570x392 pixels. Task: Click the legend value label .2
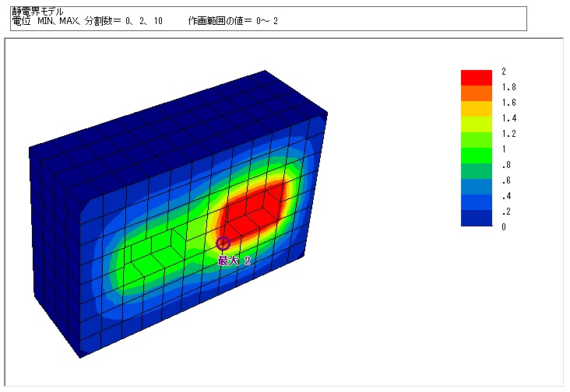click(506, 212)
